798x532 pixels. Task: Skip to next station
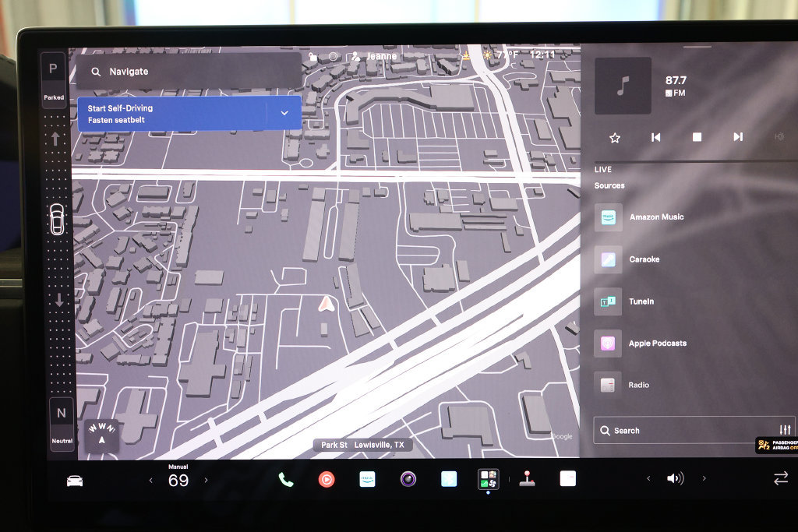point(738,137)
